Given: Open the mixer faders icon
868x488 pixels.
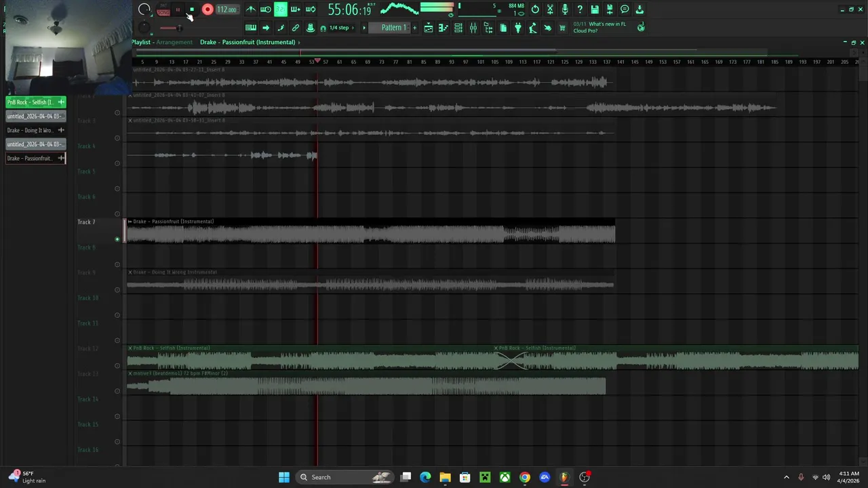Looking at the screenshot, I should [x=473, y=28].
